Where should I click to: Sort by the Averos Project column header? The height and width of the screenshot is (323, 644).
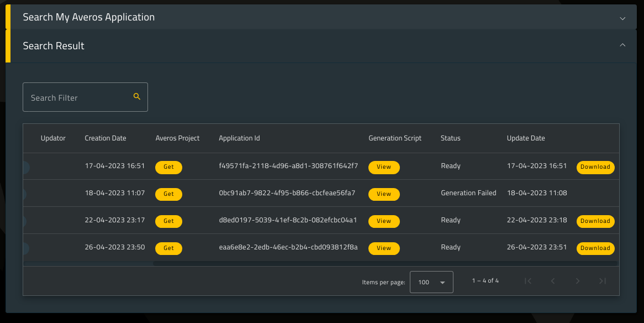pyautogui.click(x=177, y=138)
